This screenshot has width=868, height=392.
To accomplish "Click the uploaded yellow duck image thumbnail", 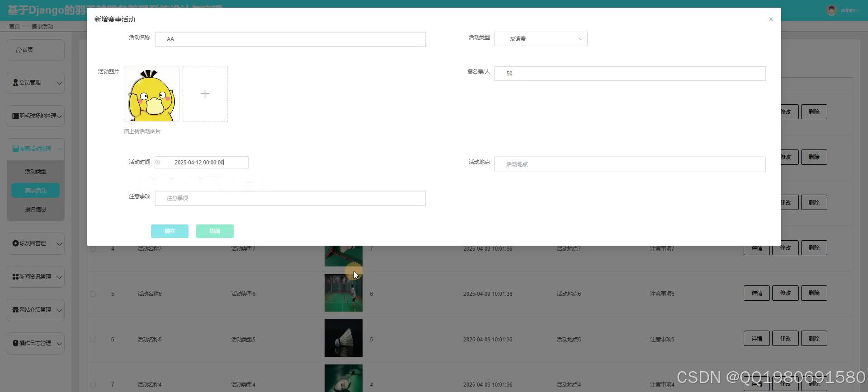I will pos(151,93).
